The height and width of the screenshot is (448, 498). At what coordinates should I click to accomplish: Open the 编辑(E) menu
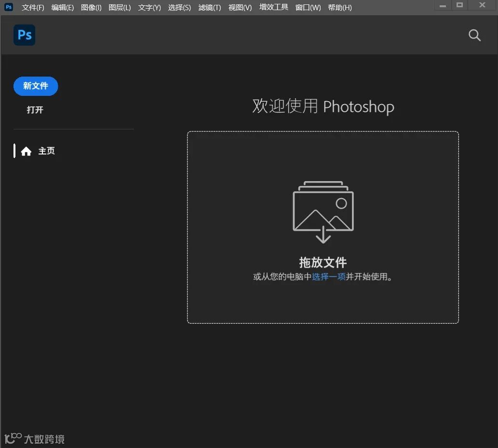click(x=63, y=7)
